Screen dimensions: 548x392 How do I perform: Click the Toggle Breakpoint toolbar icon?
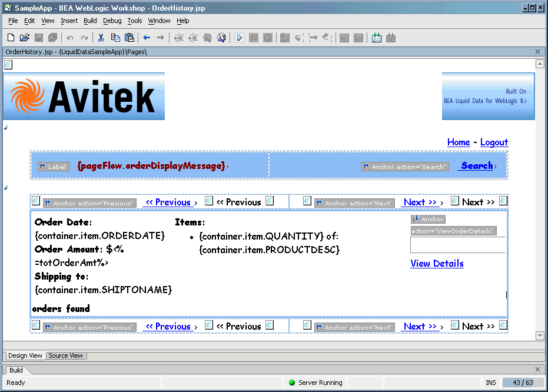coord(344,38)
